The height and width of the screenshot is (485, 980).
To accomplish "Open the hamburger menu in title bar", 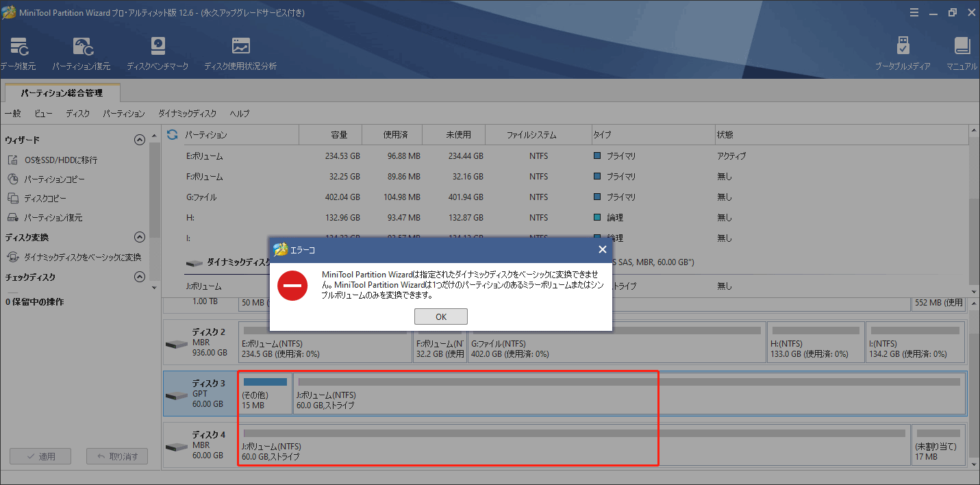I will [x=914, y=12].
